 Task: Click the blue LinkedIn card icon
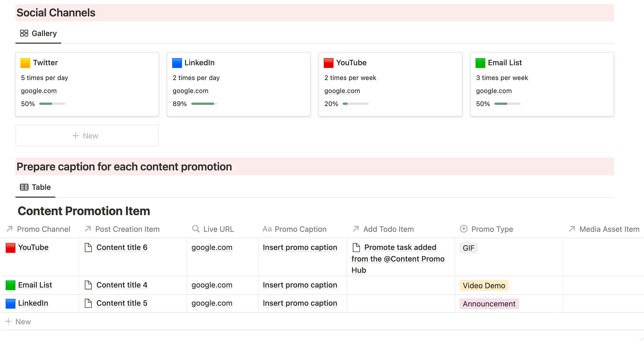(x=177, y=63)
